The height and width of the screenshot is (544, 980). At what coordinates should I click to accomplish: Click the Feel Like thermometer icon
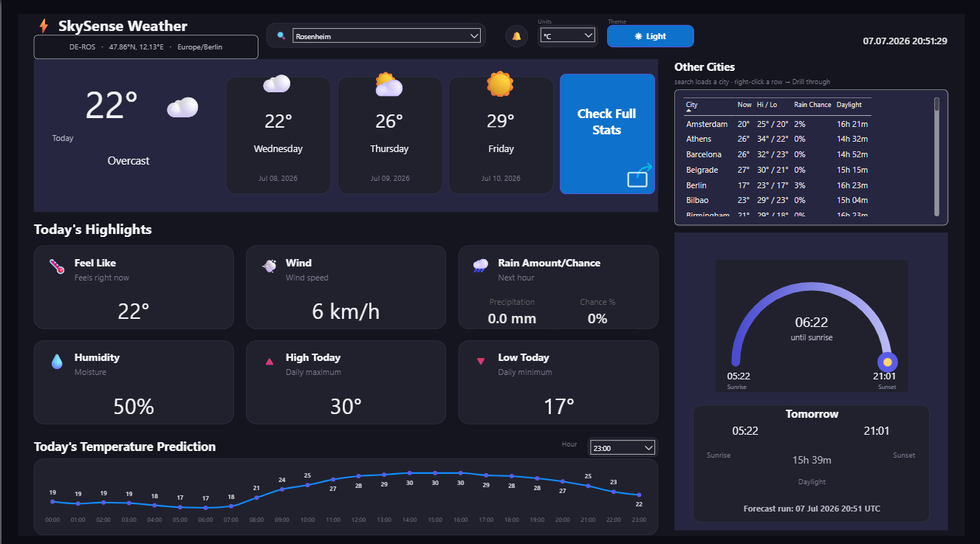(57, 266)
